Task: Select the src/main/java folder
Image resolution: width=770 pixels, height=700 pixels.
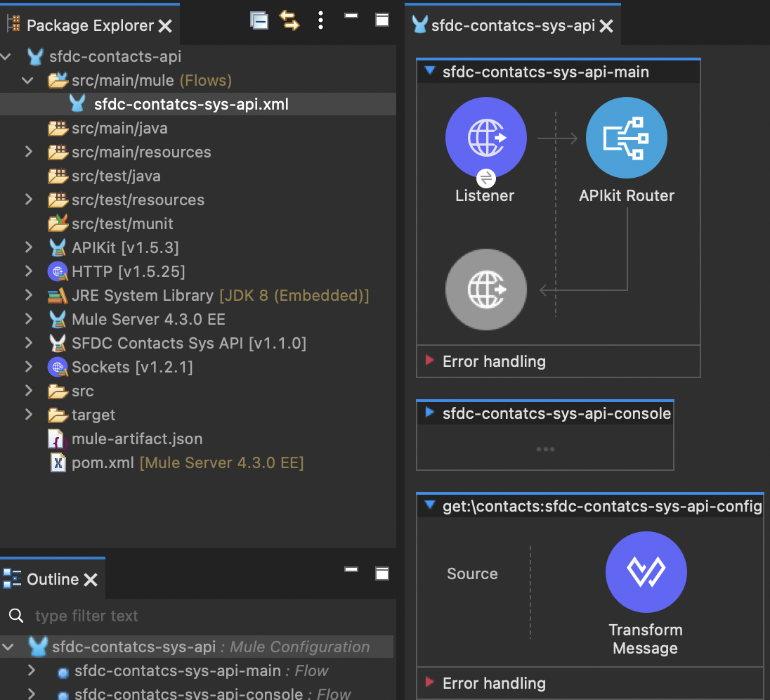Action: tap(119, 128)
